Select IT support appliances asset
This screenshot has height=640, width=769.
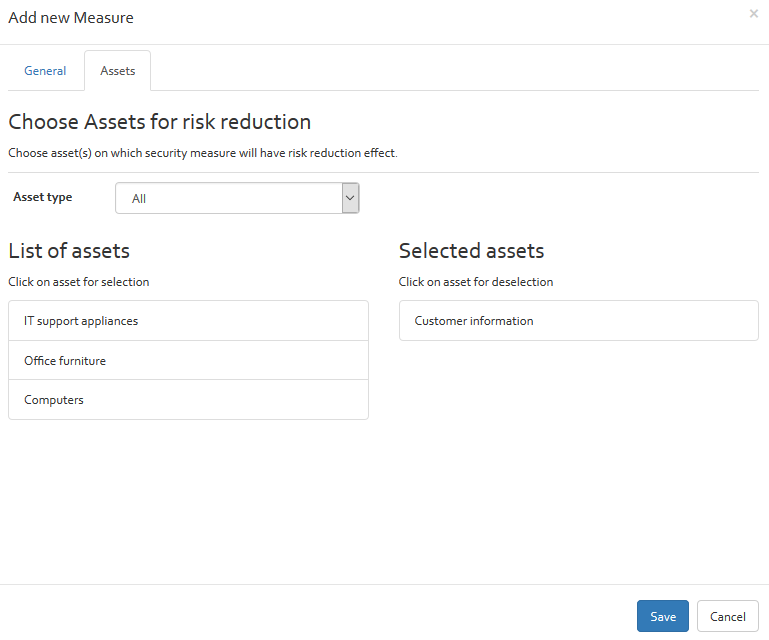[188, 321]
